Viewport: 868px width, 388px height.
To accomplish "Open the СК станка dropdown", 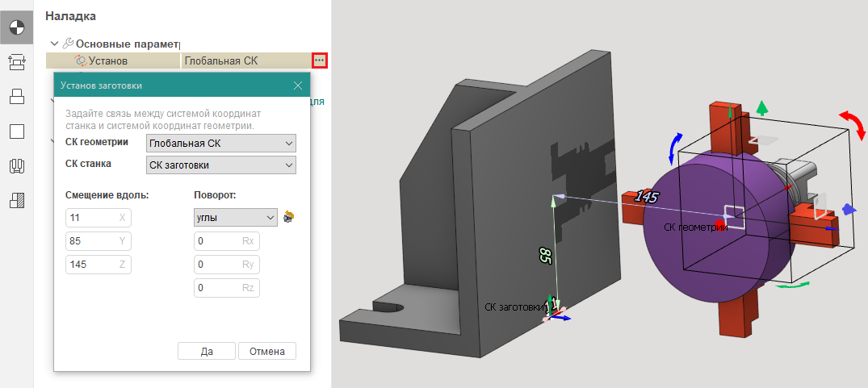I will point(220,165).
